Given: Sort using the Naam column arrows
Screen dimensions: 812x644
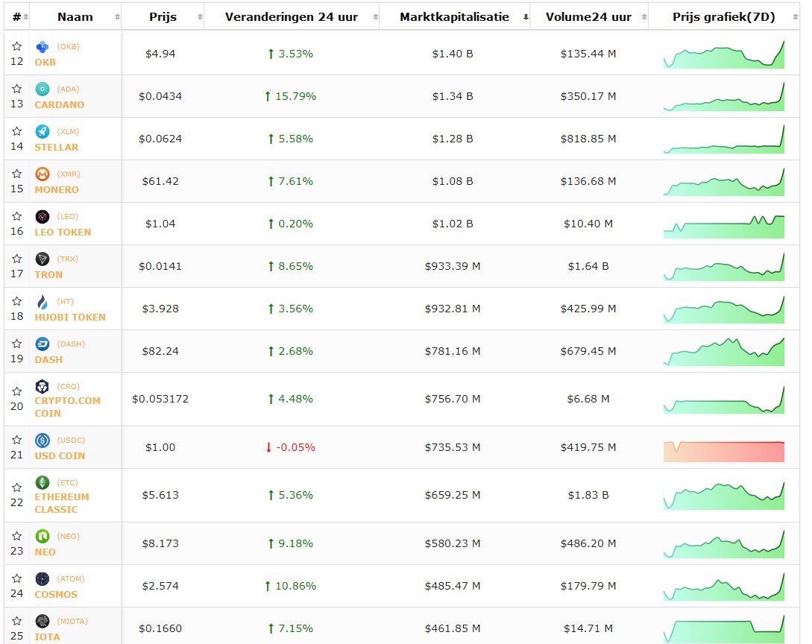Looking at the screenshot, I should pyautogui.click(x=116, y=17).
